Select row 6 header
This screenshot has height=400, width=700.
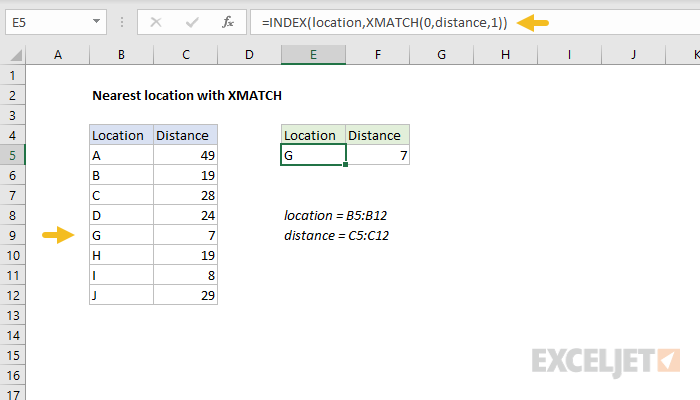[x=12, y=175]
